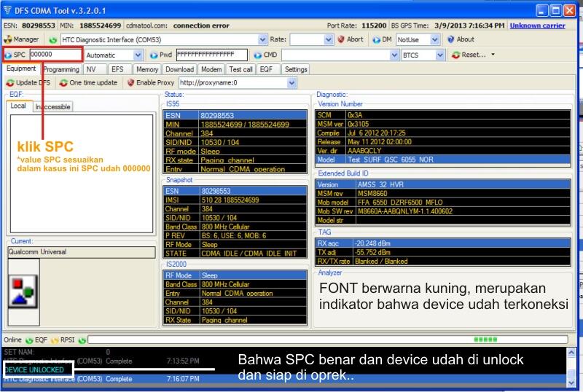Open the COM port dropdown
This screenshot has width=583, height=392.
pyautogui.click(x=262, y=40)
